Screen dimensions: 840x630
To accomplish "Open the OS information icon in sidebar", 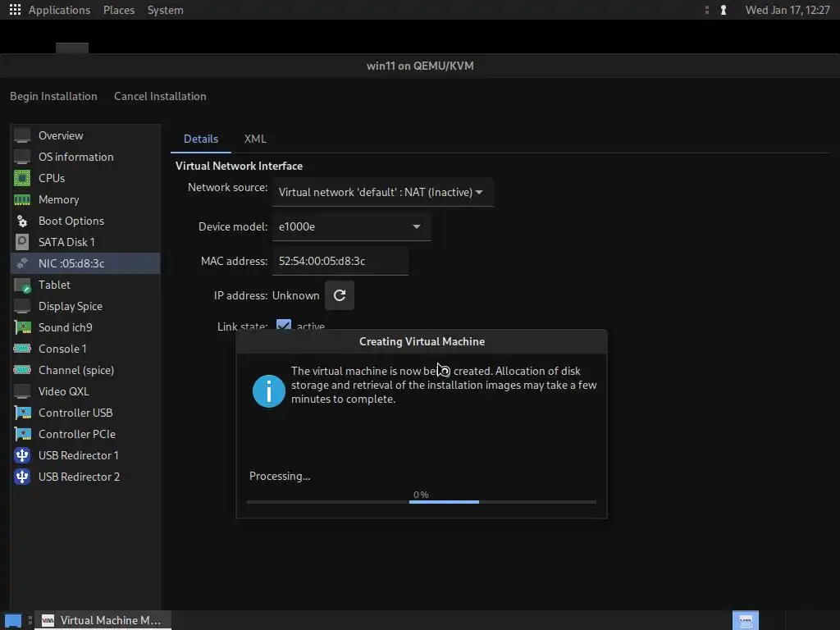I will 22,157.
